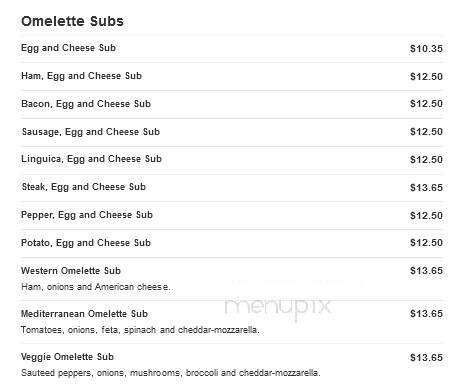Click the Veggie Omelette Sub price
Viewport: 457px width, 389px height.
pos(426,358)
